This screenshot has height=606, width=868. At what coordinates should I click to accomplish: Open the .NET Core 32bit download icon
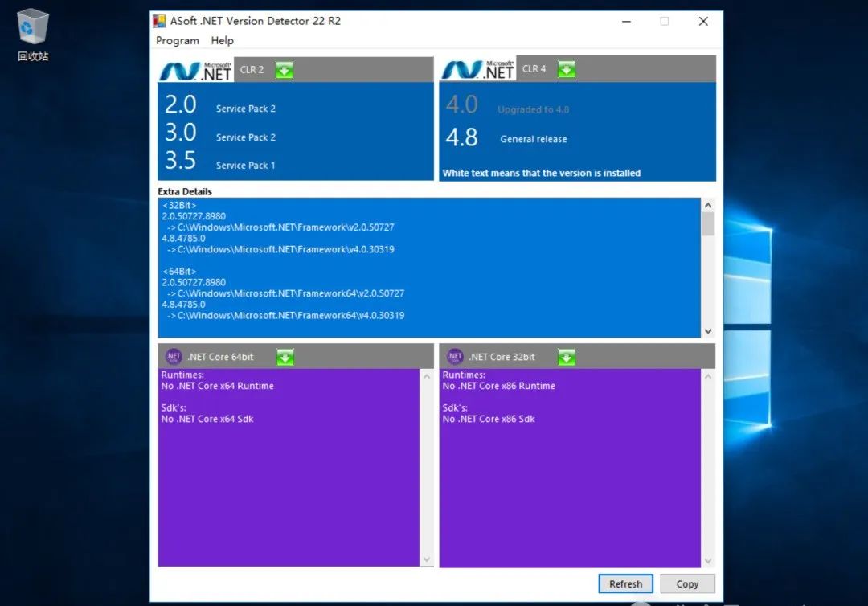[566, 356]
